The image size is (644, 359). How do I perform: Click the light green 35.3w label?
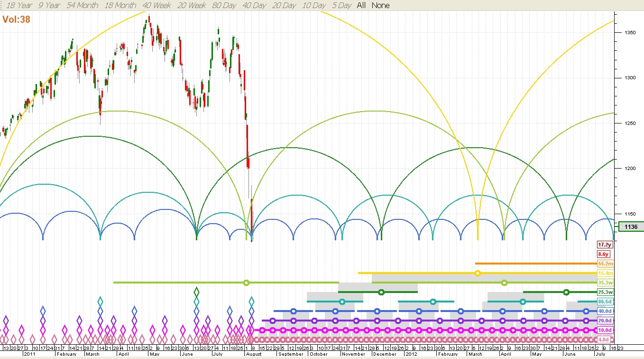pyautogui.click(x=605, y=283)
